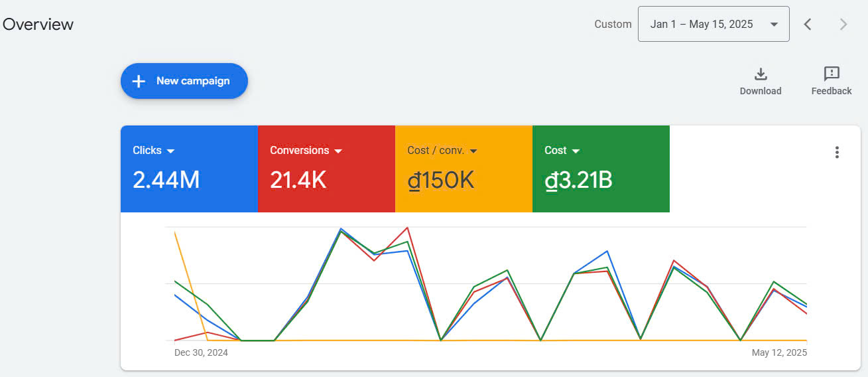This screenshot has width=868, height=377.
Task: Open the green Cost metric dropdown arrow
Action: (x=576, y=151)
